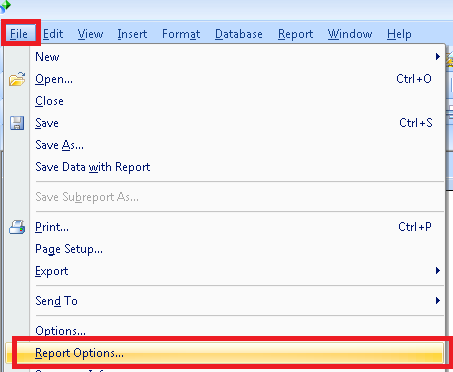
Task: Open Options... from File menu
Action: click(x=225, y=330)
